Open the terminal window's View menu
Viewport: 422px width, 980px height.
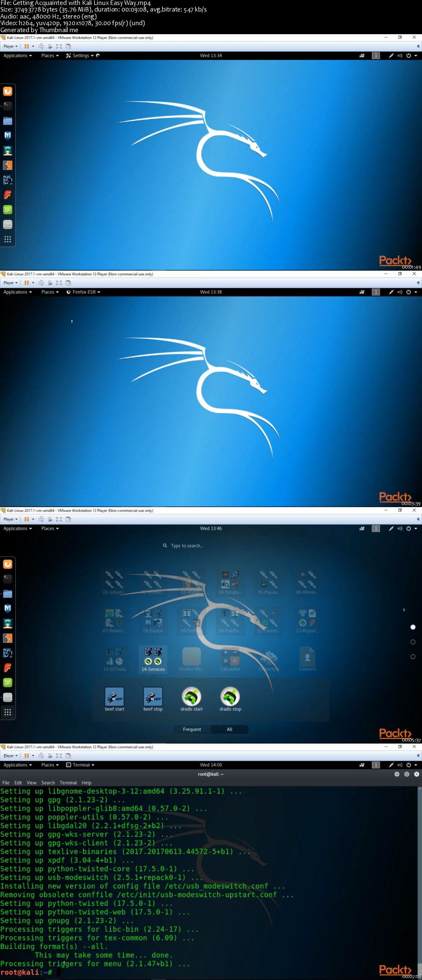[x=32, y=783]
